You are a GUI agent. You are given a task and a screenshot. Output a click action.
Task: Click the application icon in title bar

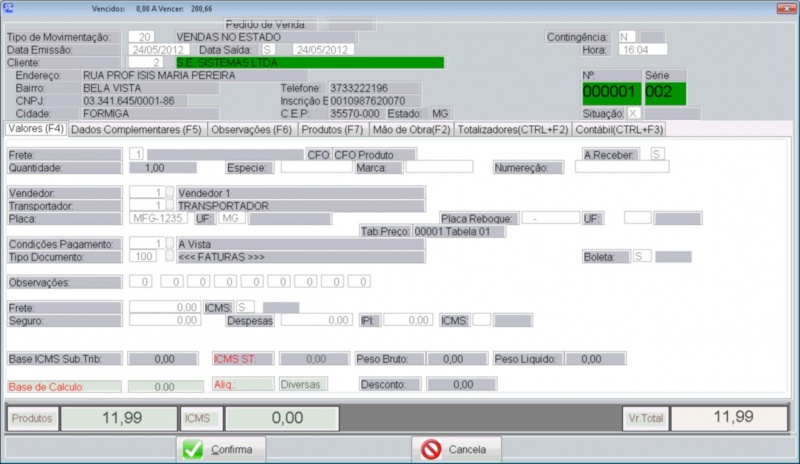click(9, 9)
